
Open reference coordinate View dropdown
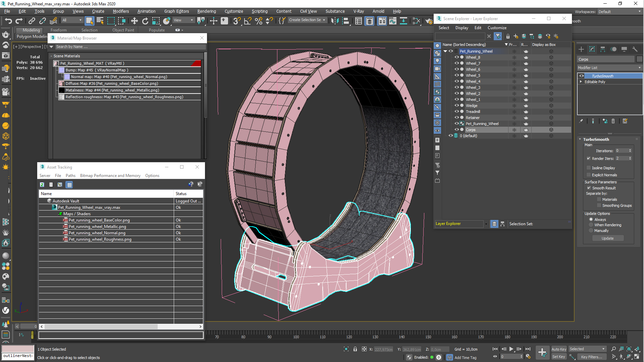[183, 20]
